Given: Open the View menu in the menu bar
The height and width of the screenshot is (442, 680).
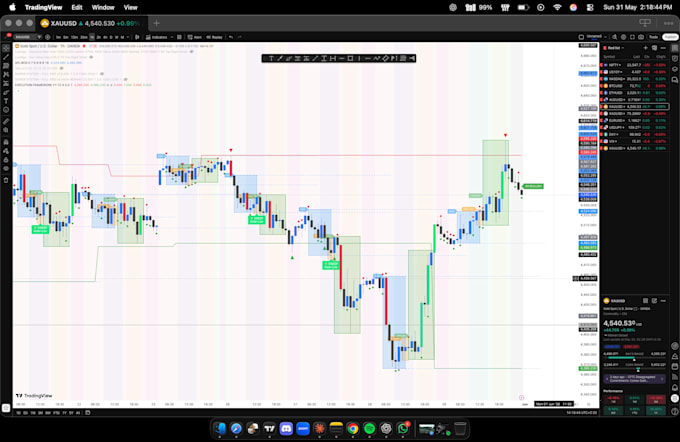Looking at the screenshot, I should pyautogui.click(x=131, y=7).
